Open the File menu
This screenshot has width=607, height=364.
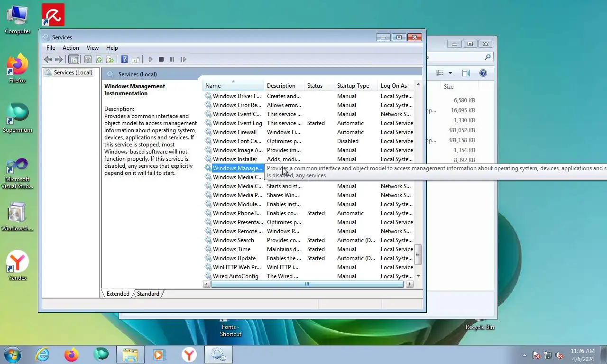pos(51,48)
